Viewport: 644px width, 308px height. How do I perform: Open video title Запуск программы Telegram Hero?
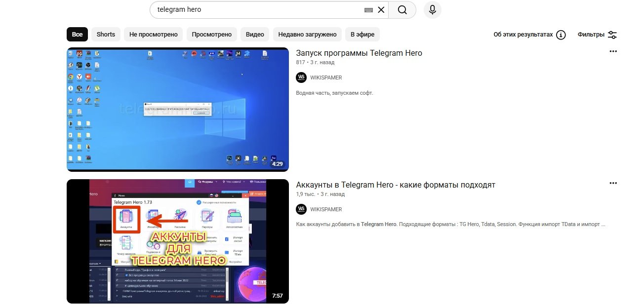[359, 53]
